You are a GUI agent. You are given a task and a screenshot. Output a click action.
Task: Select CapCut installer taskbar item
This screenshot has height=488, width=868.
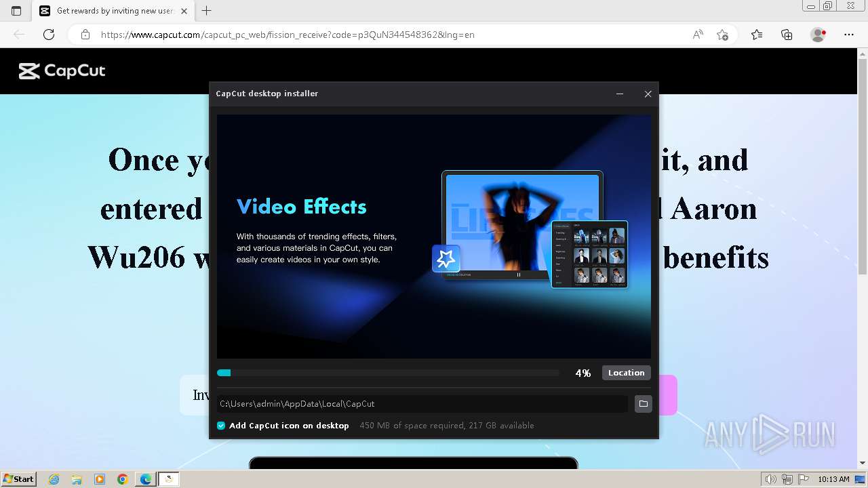tap(169, 479)
